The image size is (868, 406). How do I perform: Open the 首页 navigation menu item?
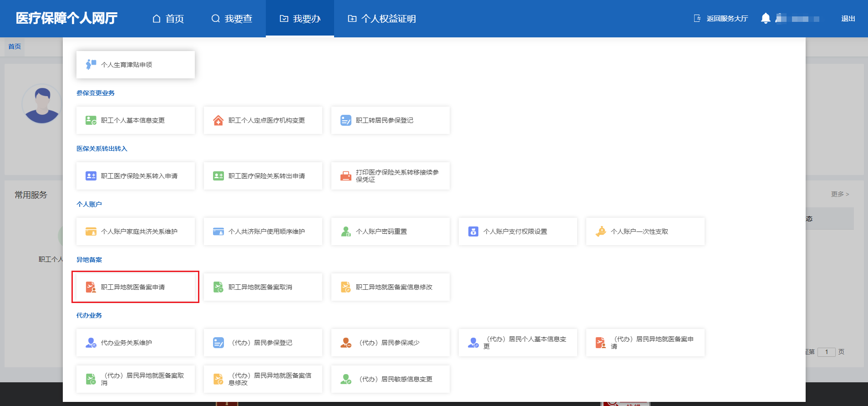click(168, 19)
